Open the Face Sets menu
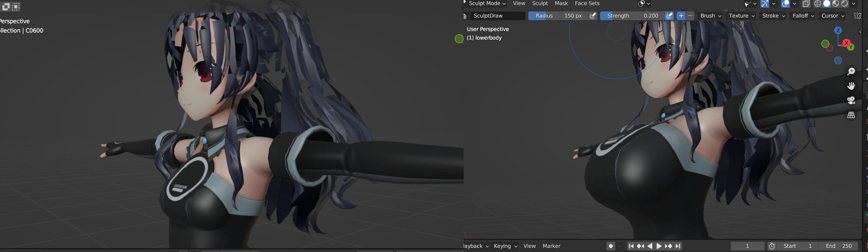This screenshot has height=252, width=868. pos(587,4)
